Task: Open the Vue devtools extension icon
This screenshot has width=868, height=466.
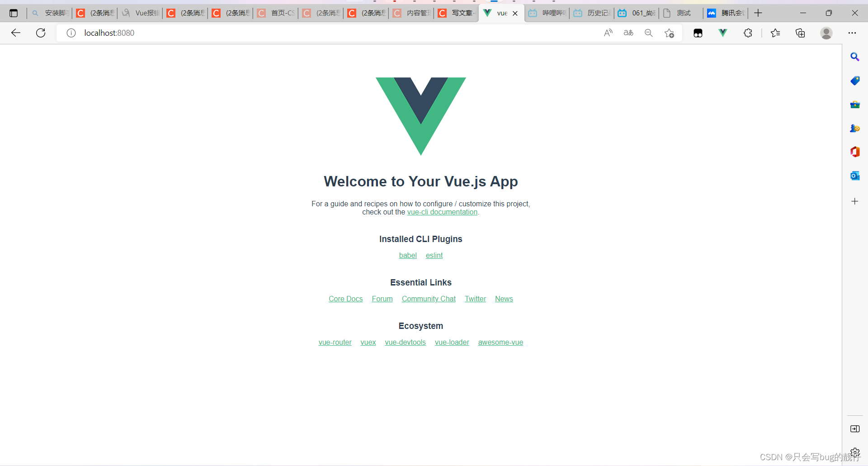Action: (x=723, y=33)
